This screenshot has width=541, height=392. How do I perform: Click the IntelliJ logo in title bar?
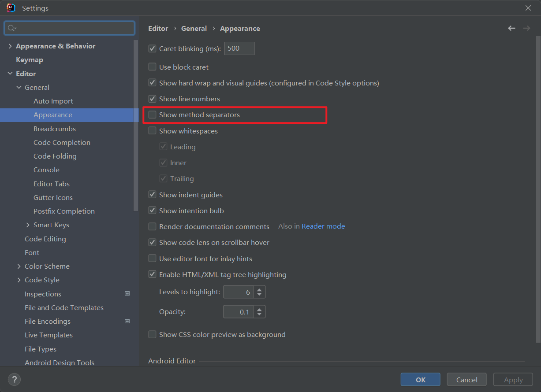11,8
